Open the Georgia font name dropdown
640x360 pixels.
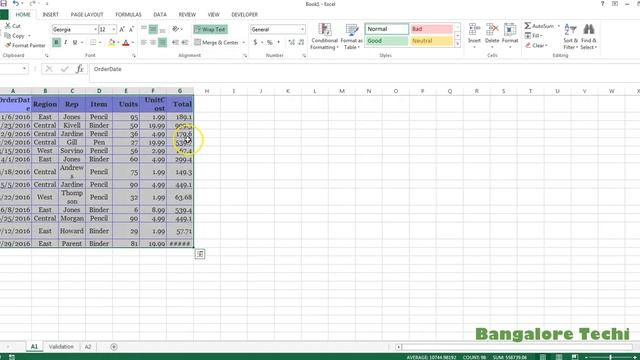click(x=95, y=29)
